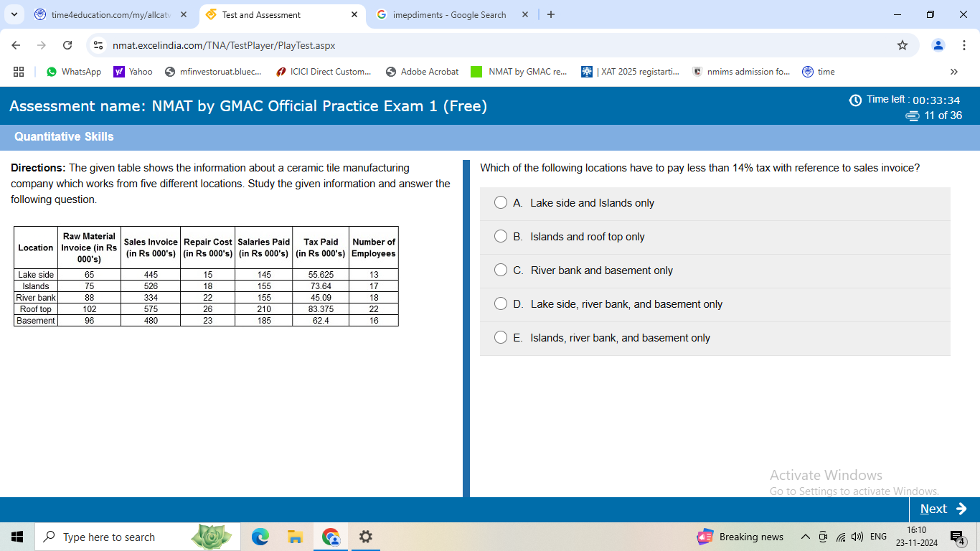Open the tab search dropdown arrow
Screen dimensions: 980x551
coord(14,14)
